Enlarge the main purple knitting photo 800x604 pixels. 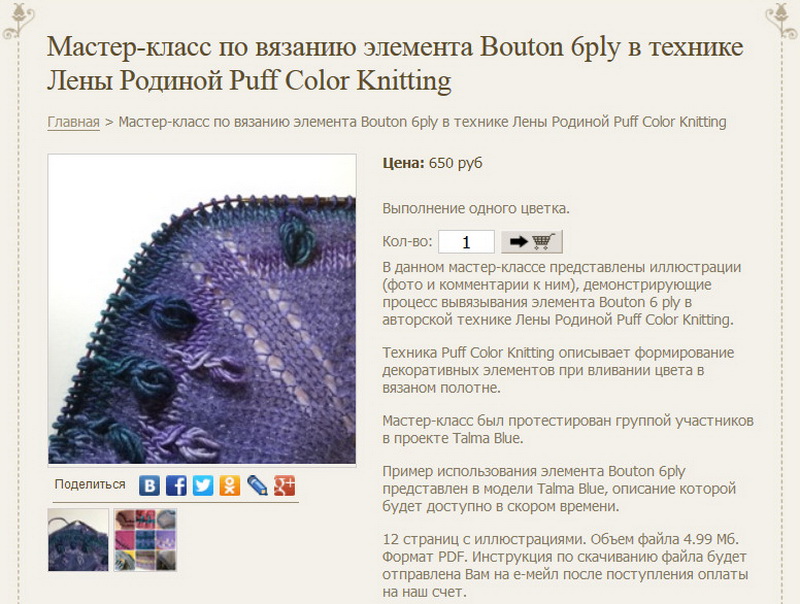point(202,309)
